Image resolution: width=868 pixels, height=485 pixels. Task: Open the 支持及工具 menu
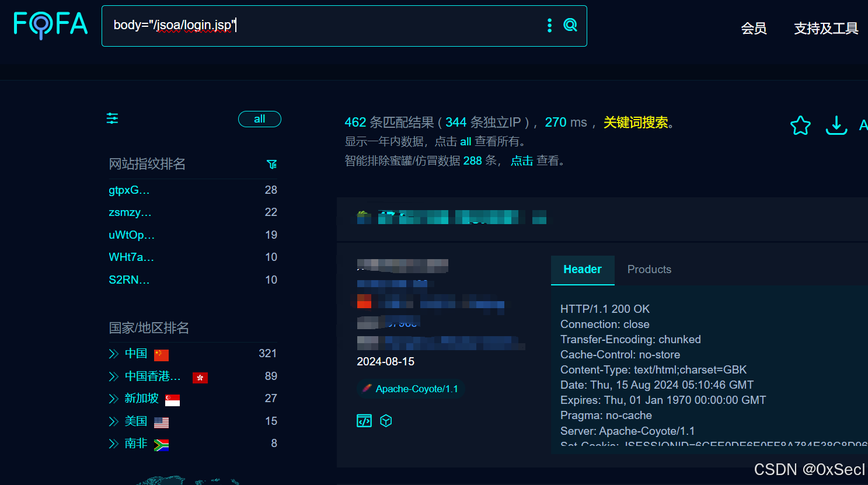[825, 28]
